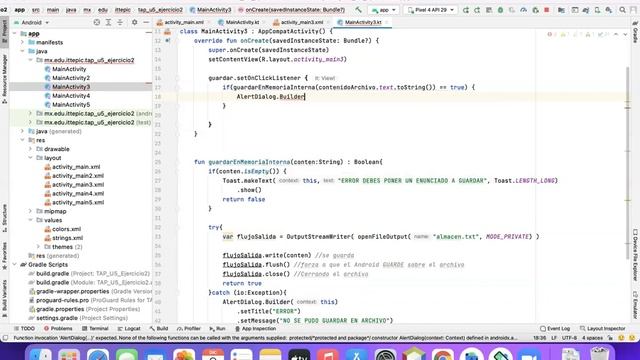Open the App Inspection tool window
The height and width of the screenshot is (360, 640).
[x=256, y=329]
